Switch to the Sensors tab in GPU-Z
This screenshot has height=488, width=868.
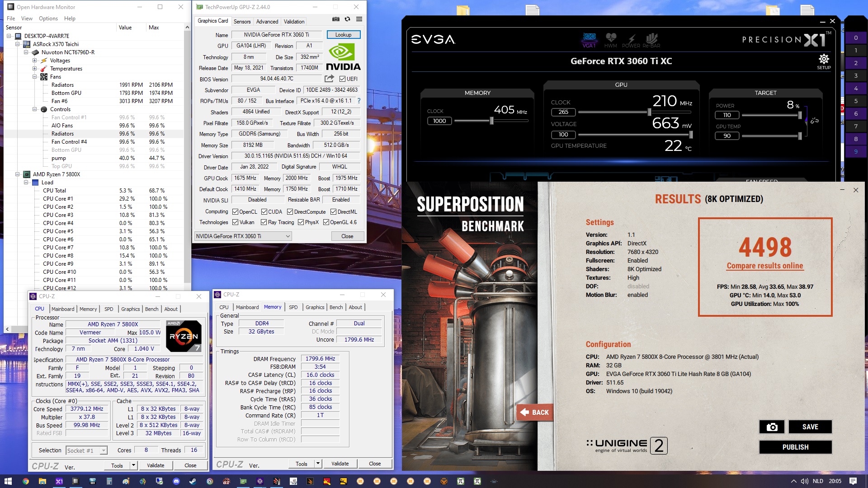click(242, 22)
